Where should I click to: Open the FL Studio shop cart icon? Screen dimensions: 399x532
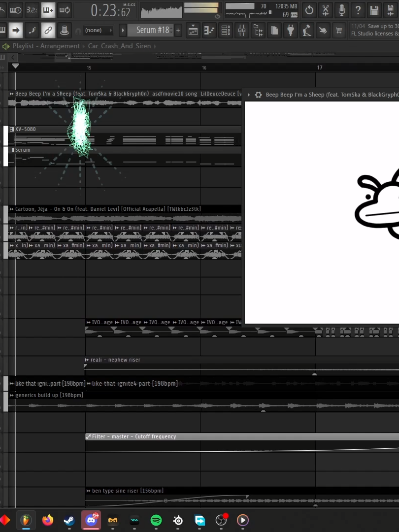(x=339, y=30)
